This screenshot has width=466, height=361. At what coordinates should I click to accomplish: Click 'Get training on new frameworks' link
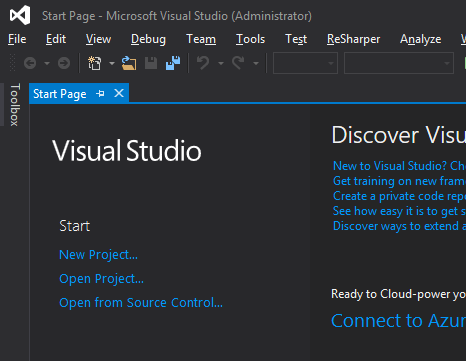click(399, 181)
